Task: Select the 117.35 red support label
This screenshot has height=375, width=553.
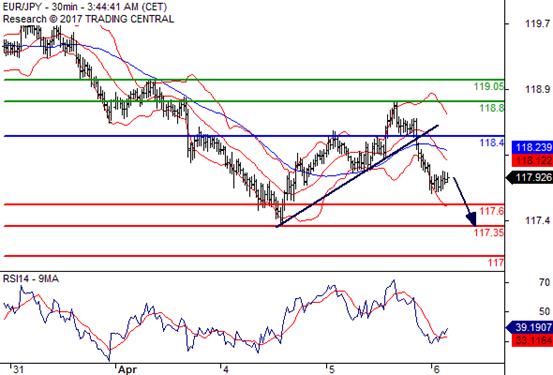Action: coord(489,232)
